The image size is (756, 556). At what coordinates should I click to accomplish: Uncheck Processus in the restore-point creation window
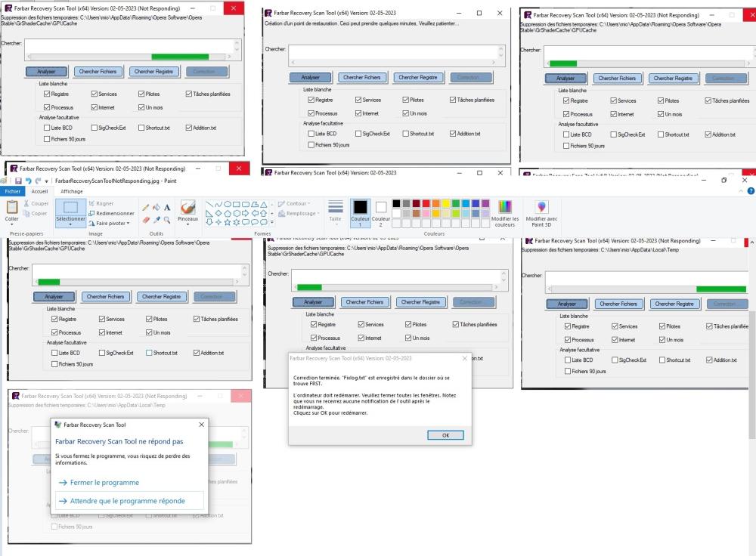pos(311,113)
